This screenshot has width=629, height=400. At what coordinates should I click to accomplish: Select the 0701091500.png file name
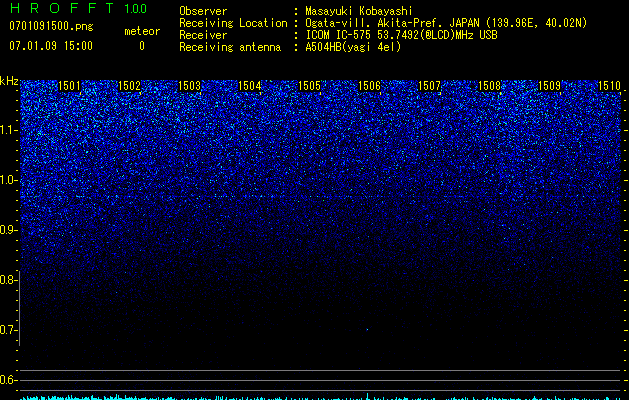pos(51,26)
